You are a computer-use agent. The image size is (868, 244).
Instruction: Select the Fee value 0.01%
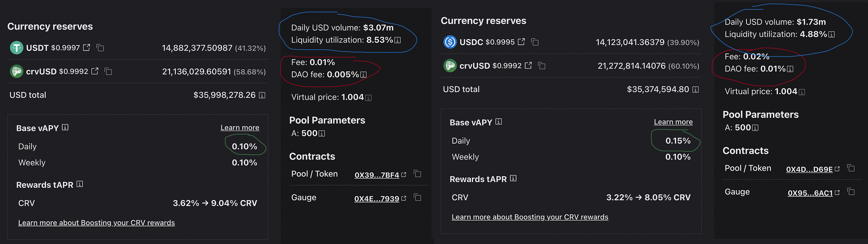pyautogui.click(x=322, y=62)
